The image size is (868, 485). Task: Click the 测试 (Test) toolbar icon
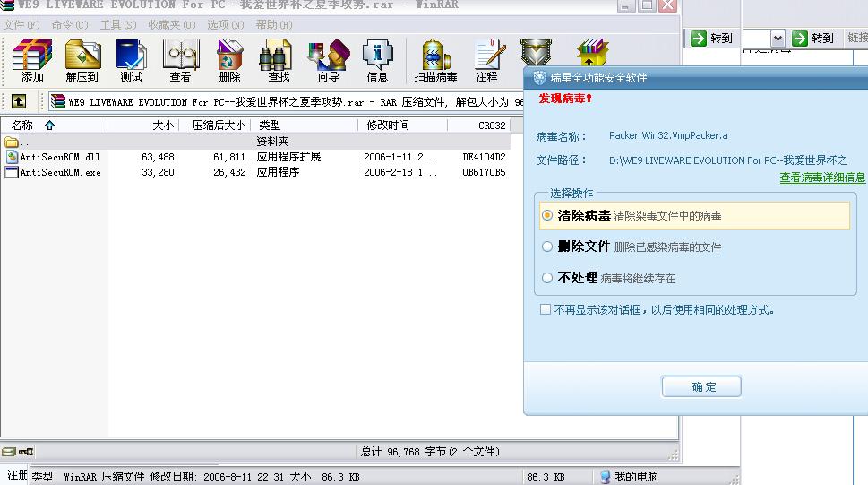(131, 60)
